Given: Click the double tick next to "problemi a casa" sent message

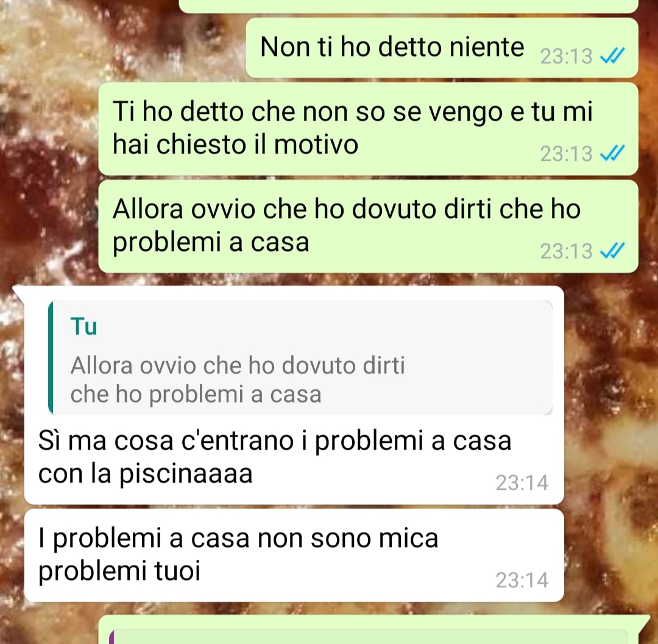Looking at the screenshot, I should coord(612,250).
